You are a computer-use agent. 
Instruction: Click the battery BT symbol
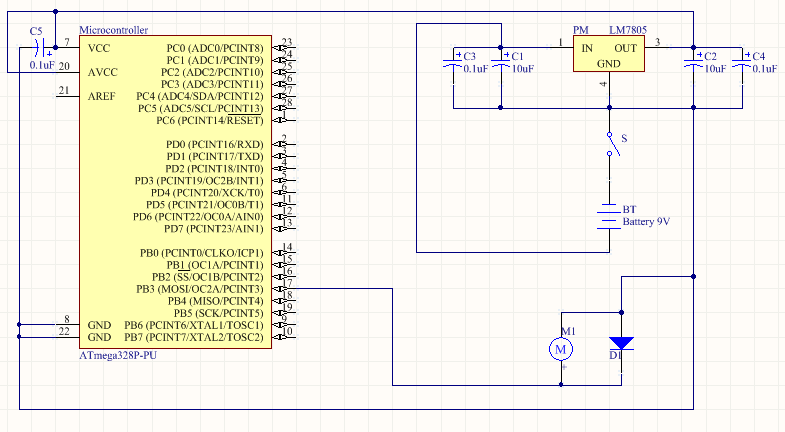[x=607, y=217]
